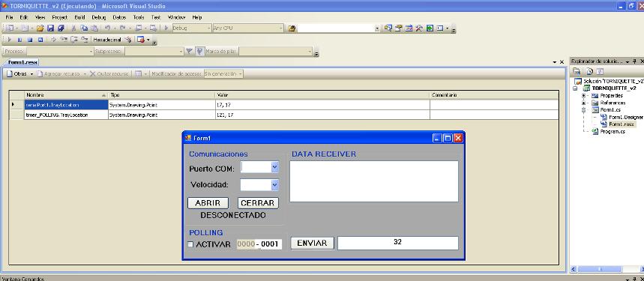Click the Paste icon in toolbar
Image resolution: width=644 pixels, height=281 pixels.
pos(94,28)
